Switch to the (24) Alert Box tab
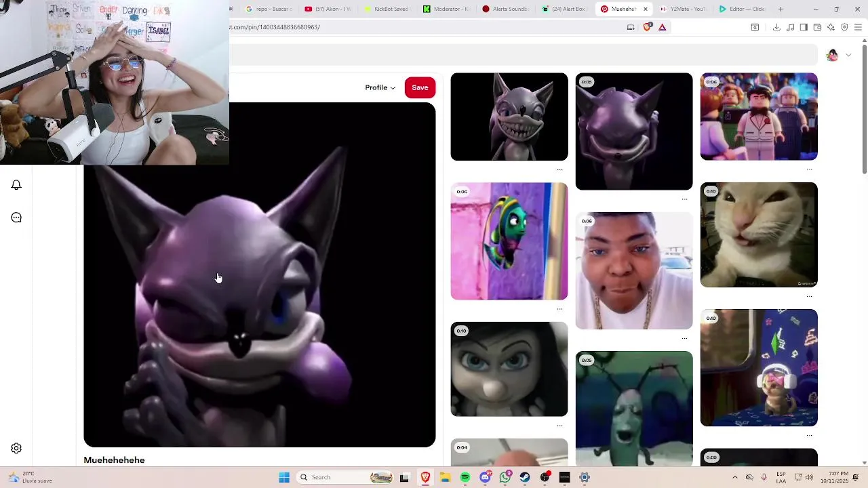This screenshot has height=488, width=868. pyautogui.click(x=564, y=9)
